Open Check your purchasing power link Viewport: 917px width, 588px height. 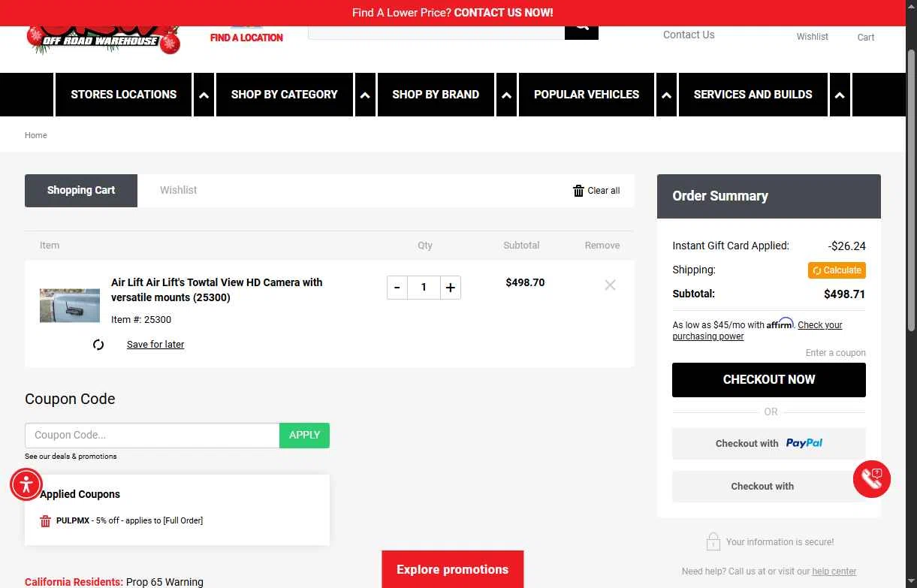[758, 331]
